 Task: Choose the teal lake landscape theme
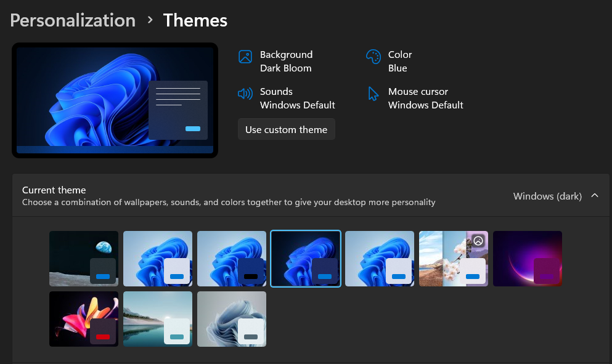click(x=158, y=319)
